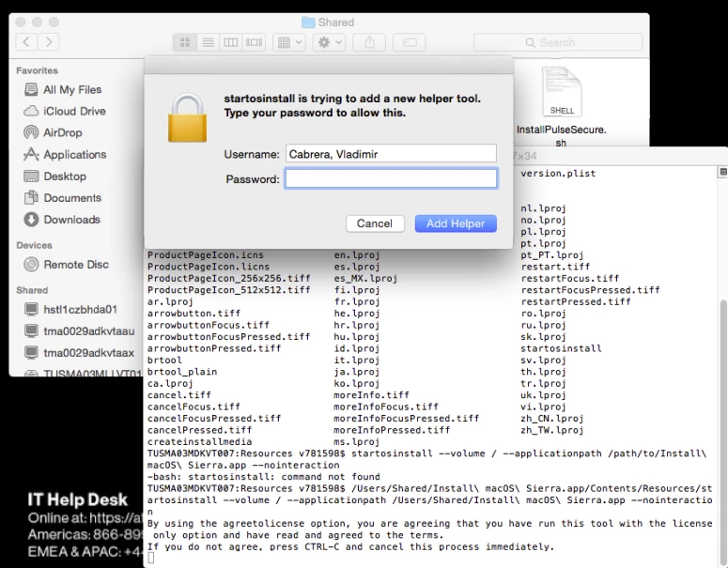
Task: Click the '-bash: startosinstall: command not found' line
Action: [264, 477]
